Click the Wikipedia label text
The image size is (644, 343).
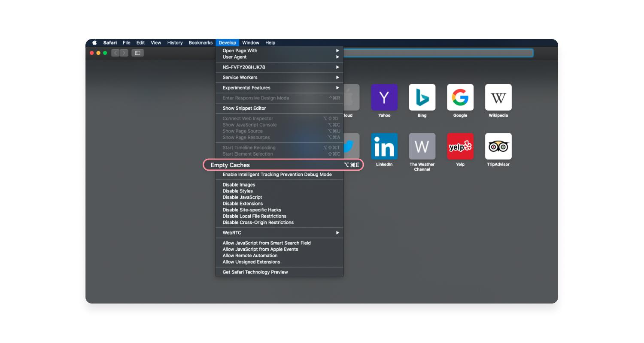498,115
